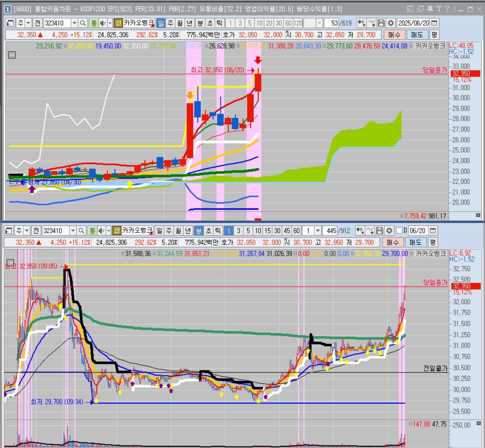
Task: Open the disabled interval dropdown in upper toolbar
Action: click(319, 23)
